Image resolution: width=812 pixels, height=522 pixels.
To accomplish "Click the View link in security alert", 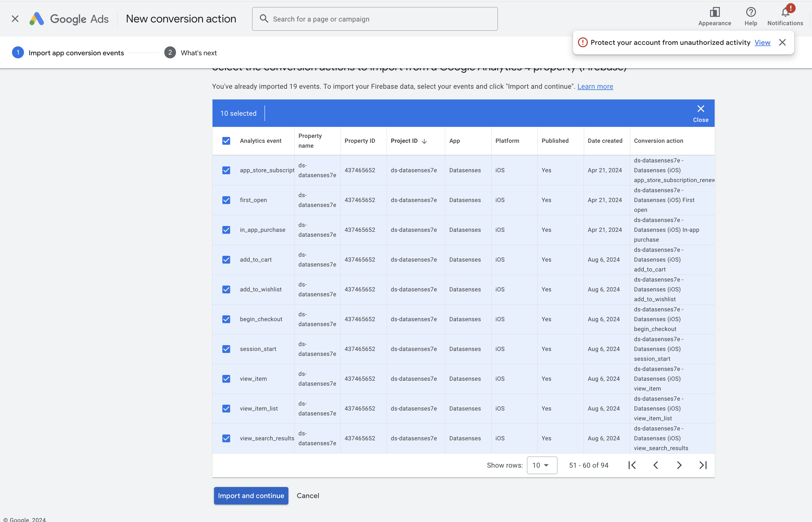I will pyautogui.click(x=762, y=42).
